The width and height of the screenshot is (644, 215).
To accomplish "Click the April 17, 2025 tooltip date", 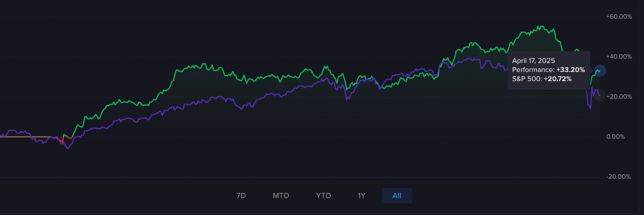I will pos(533,61).
